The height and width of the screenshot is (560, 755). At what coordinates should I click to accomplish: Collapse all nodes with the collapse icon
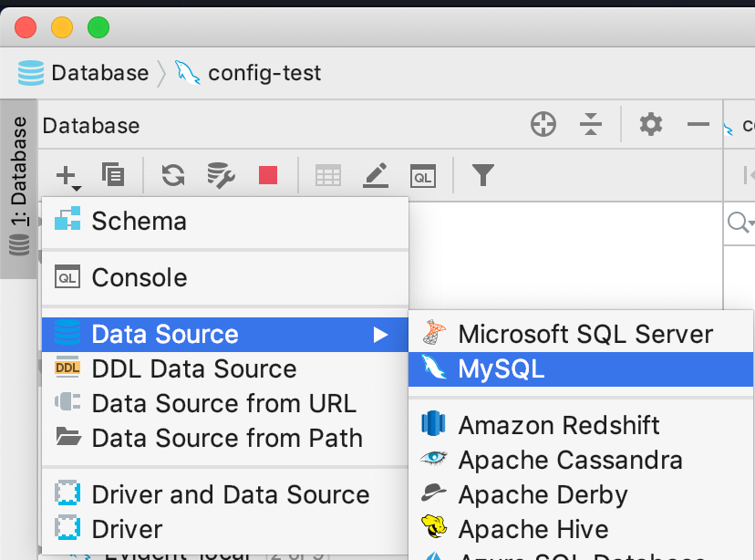pyautogui.click(x=591, y=123)
